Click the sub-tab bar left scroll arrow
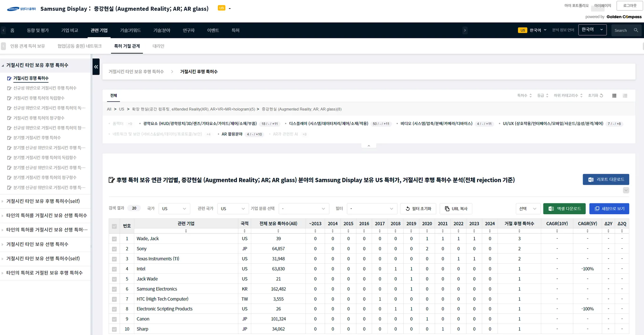The image size is (644, 335). [3, 46]
